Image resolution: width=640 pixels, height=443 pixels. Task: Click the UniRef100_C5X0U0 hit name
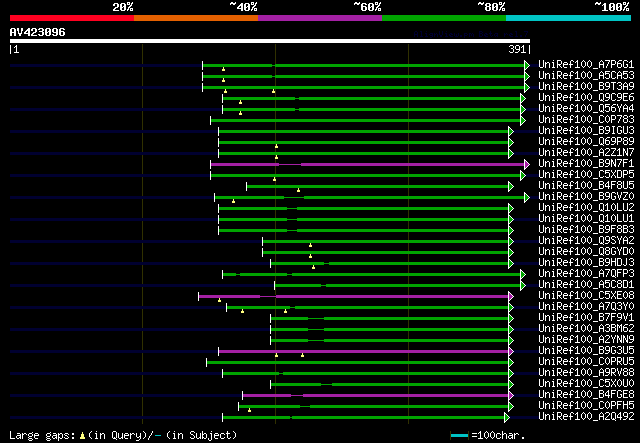coord(586,384)
